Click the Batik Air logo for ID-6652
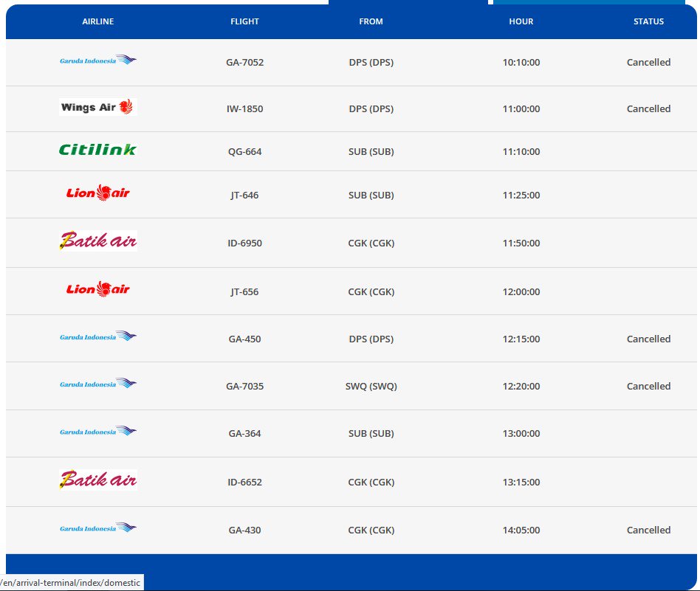This screenshot has height=591, width=700. click(x=97, y=480)
